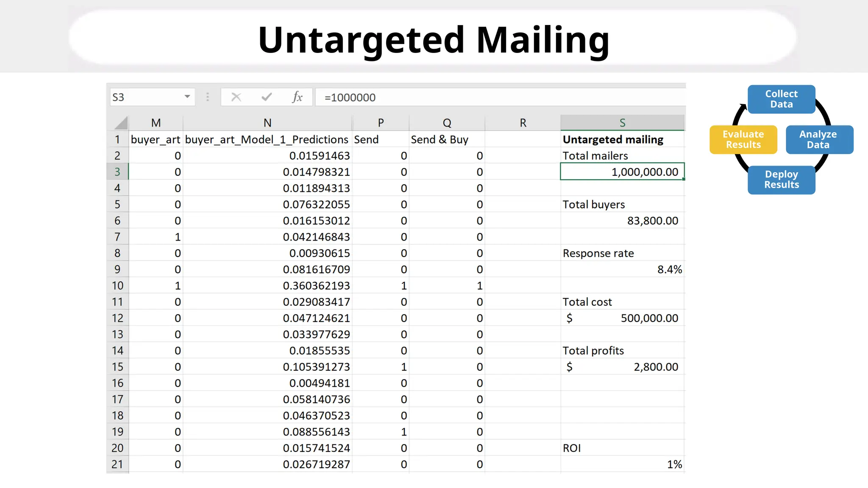Select row 10 header

(x=117, y=286)
